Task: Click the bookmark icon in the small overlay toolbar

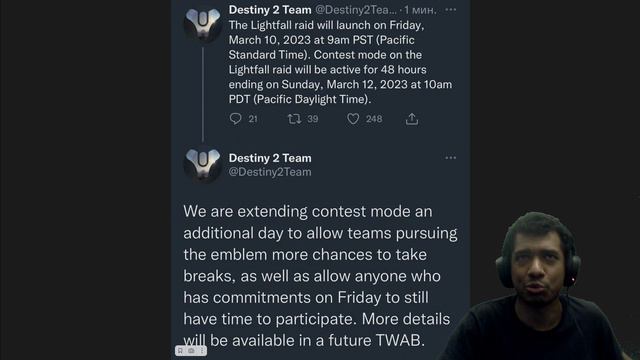Action: [180, 351]
